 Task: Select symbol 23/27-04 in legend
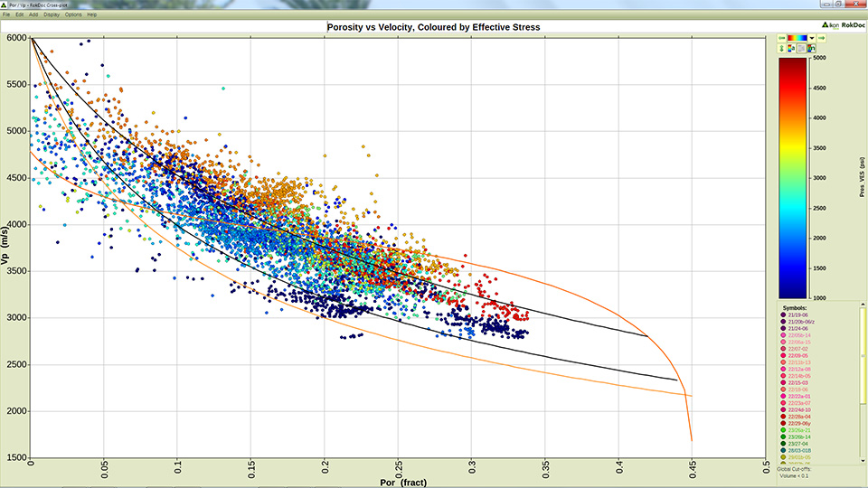coord(795,444)
